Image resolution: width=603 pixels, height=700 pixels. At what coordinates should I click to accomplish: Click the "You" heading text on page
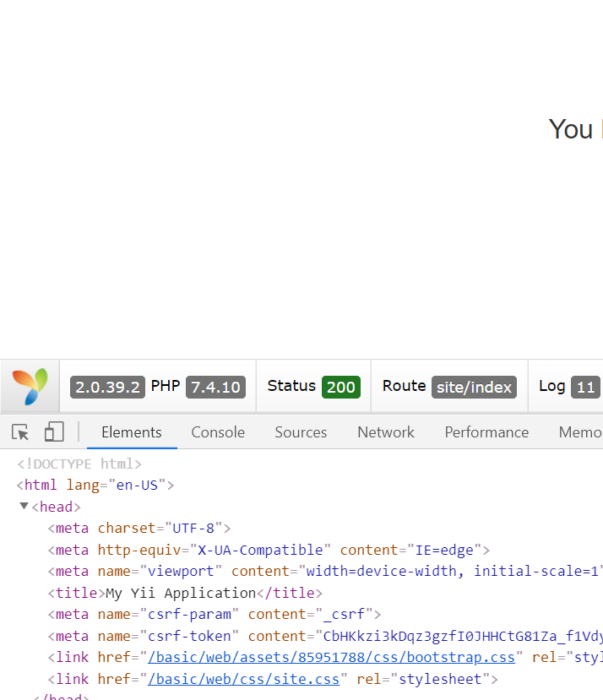click(x=570, y=129)
